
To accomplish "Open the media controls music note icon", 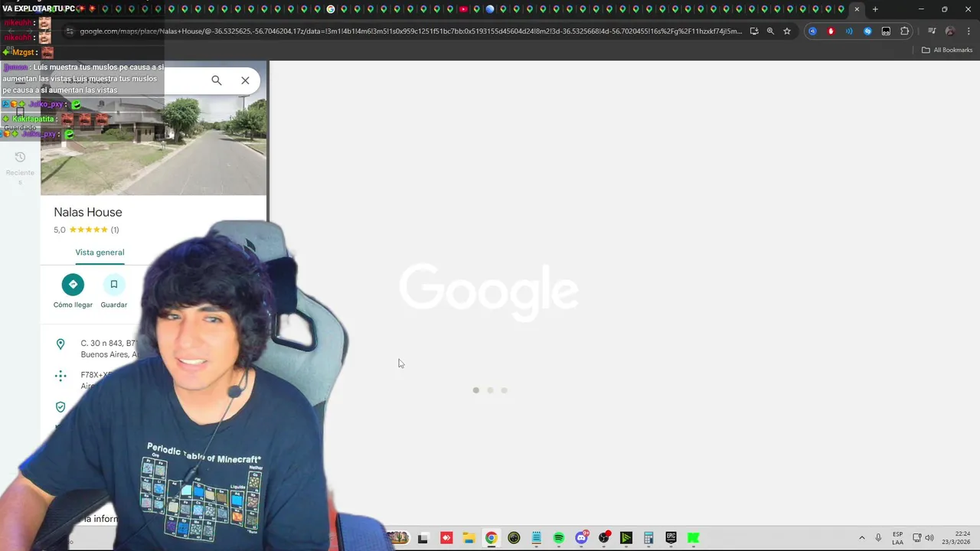I will click(932, 31).
